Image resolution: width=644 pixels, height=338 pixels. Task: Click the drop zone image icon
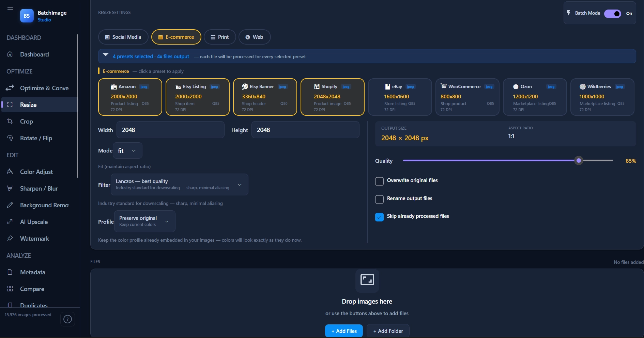coord(367,280)
